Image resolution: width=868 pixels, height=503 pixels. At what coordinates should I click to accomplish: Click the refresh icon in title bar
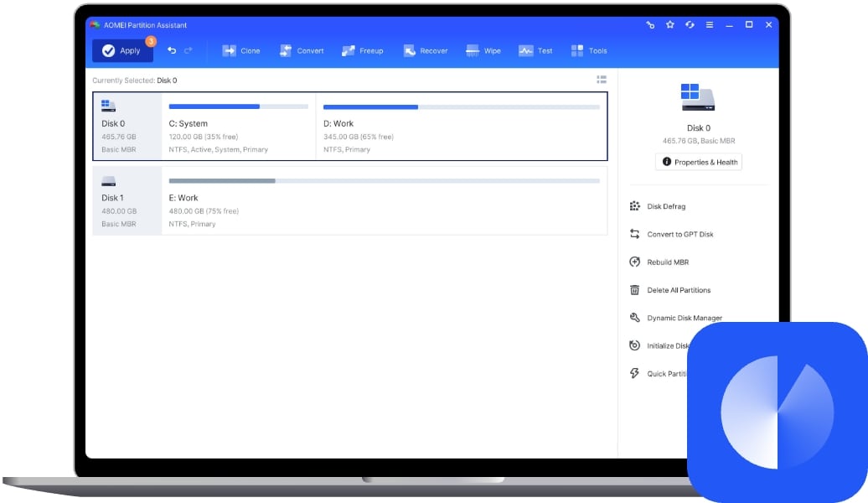tap(690, 24)
